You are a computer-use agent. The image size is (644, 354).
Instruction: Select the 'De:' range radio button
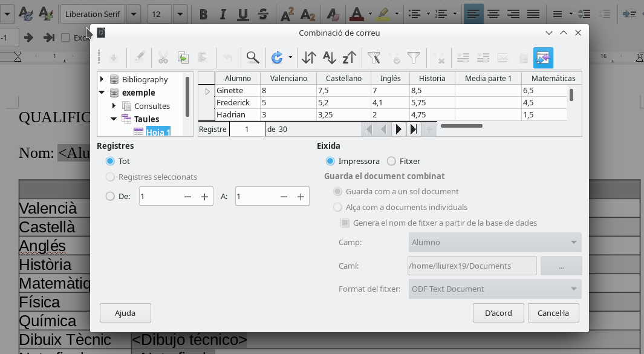pos(110,197)
